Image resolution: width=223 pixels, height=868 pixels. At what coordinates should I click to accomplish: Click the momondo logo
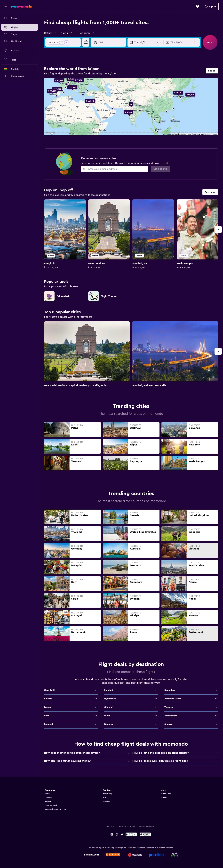(22, 6)
